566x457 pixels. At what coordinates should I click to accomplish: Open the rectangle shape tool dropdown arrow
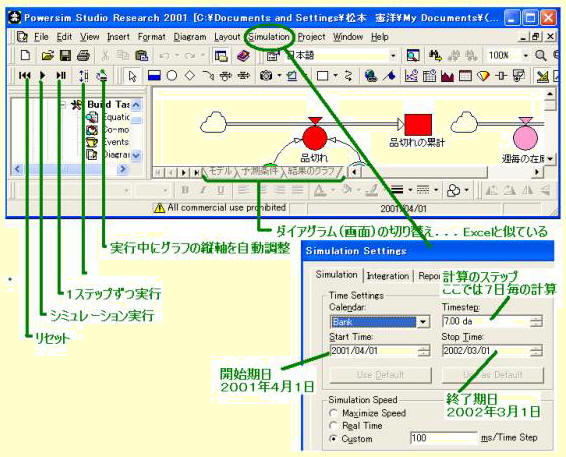tap(335, 76)
